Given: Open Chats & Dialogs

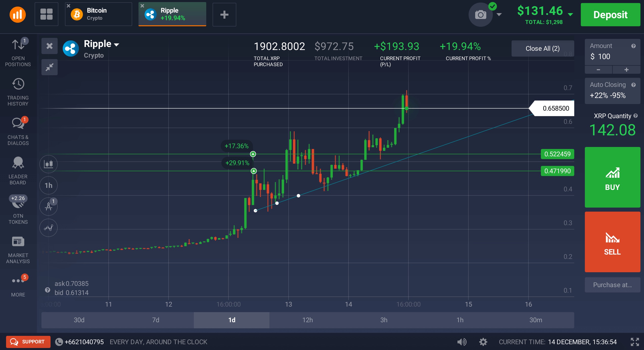Looking at the screenshot, I should tap(18, 131).
